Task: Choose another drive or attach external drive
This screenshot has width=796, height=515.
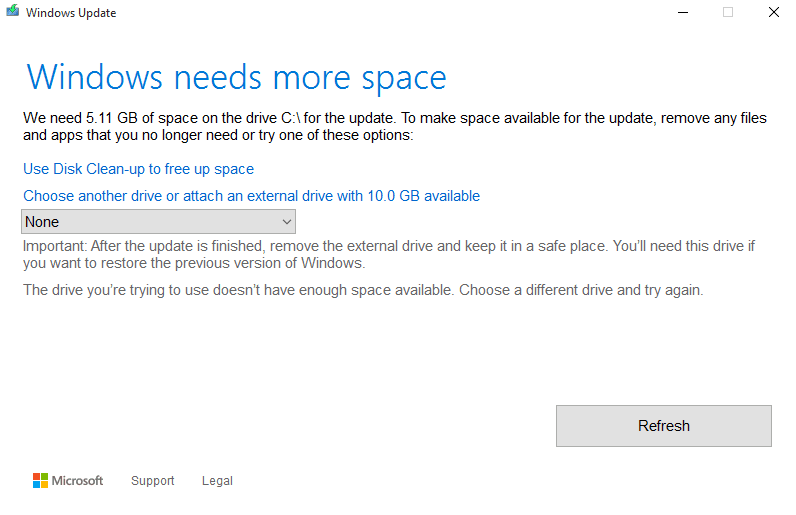Action: tap(251, 196)
